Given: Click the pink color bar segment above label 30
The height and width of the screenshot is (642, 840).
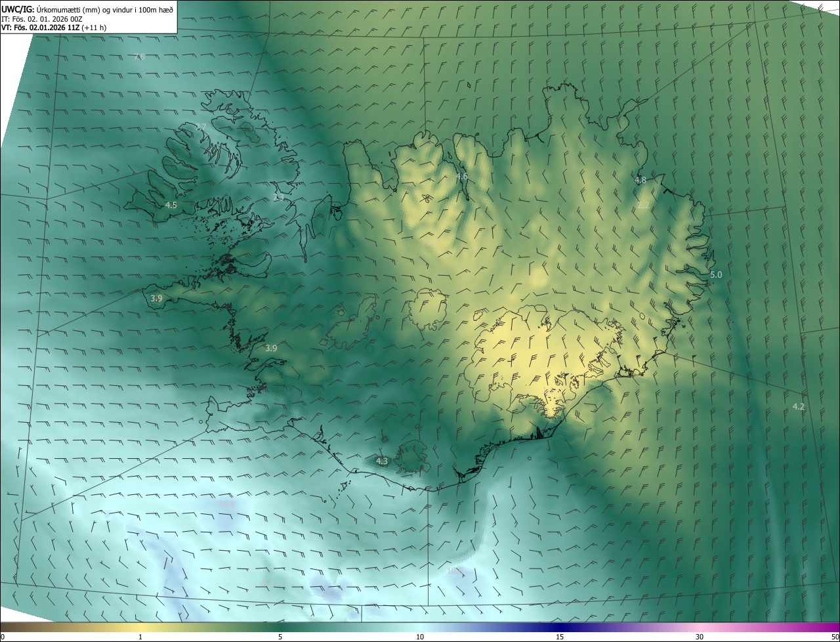Looking at the screenshot, I should click(x=700, y=627).
